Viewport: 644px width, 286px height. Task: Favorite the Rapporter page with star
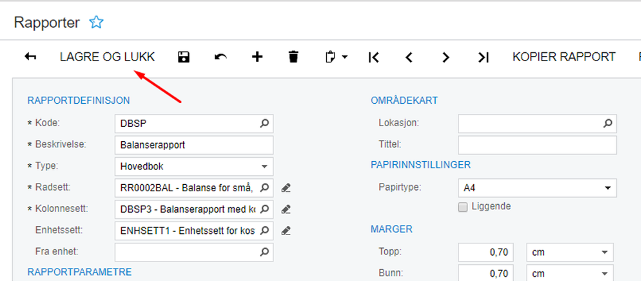point(96,23)
